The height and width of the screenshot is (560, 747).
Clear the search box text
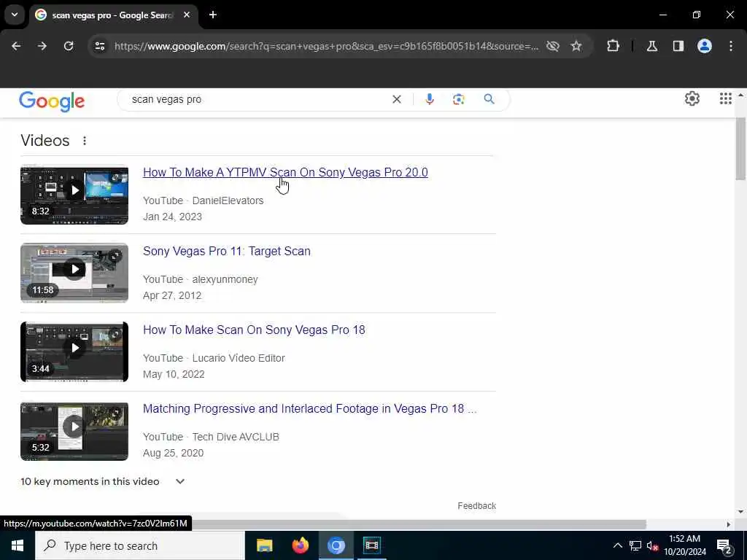coord(396,99)
